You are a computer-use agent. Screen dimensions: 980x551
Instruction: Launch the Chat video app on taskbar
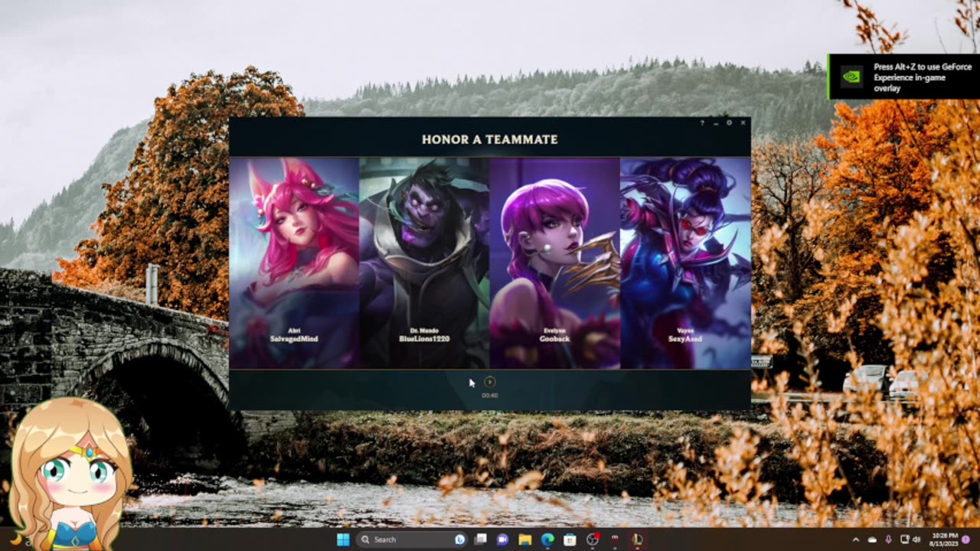point(503,540)
